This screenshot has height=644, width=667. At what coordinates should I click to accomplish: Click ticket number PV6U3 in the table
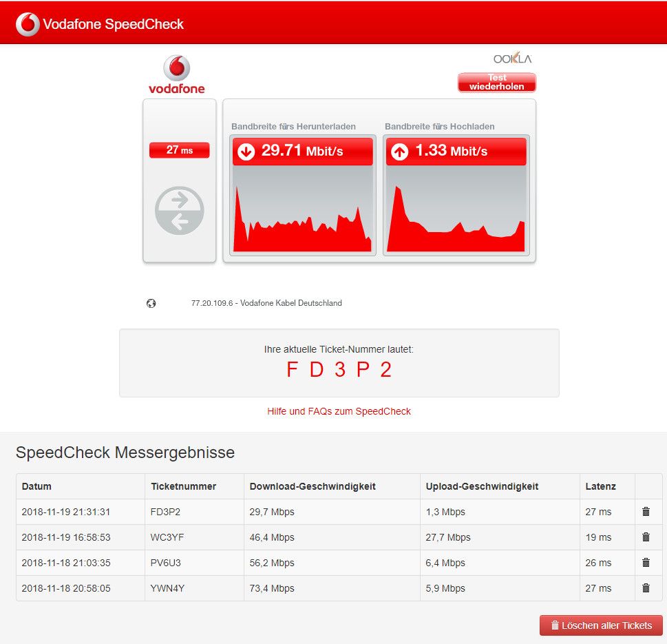tap(165, 563)
